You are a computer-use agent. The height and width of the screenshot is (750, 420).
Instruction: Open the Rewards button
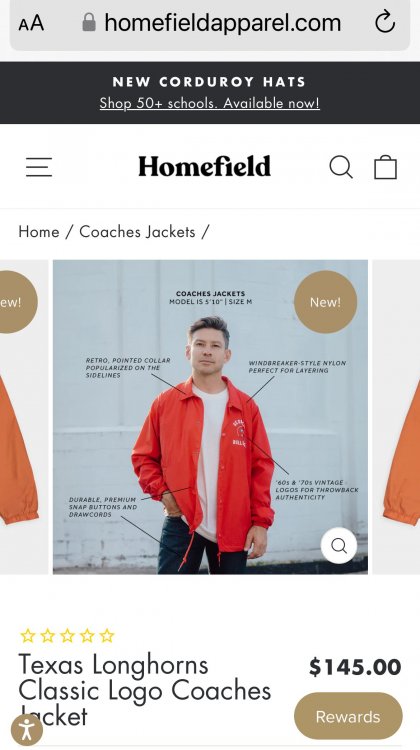(x=348, y=716)
